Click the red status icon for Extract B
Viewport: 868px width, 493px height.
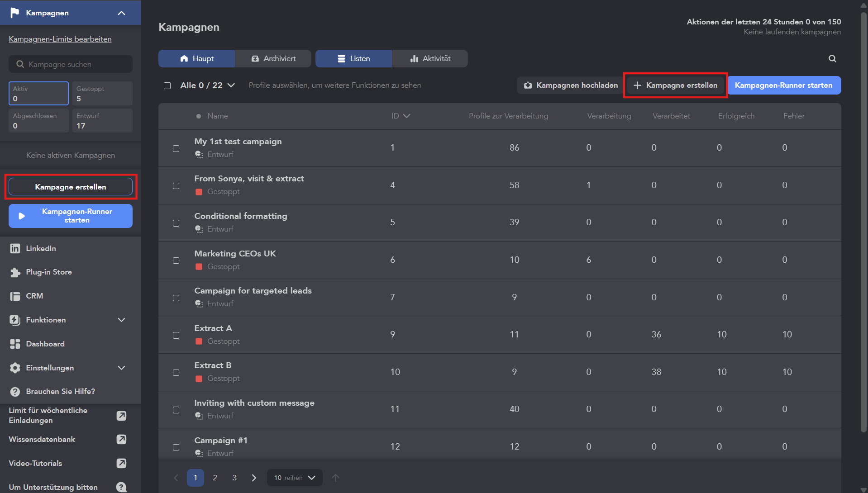click(199, 379)
